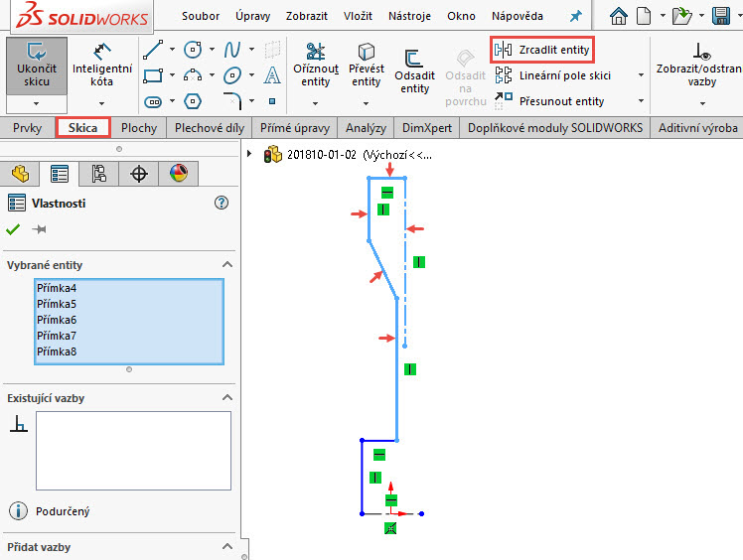Image resolution: width=743 pixels, height=560 pixels.
Task: Click Lineární pole skici command
Action: [552, 75]
